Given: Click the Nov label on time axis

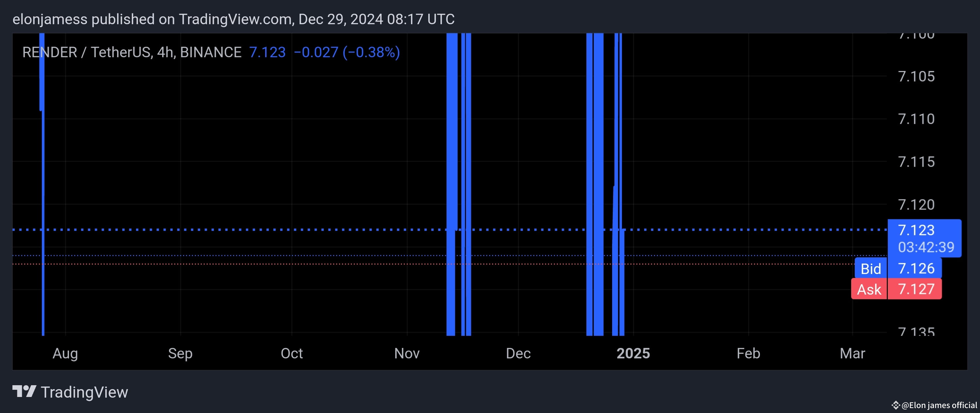Looking at the screenshot, I should 407,353.
